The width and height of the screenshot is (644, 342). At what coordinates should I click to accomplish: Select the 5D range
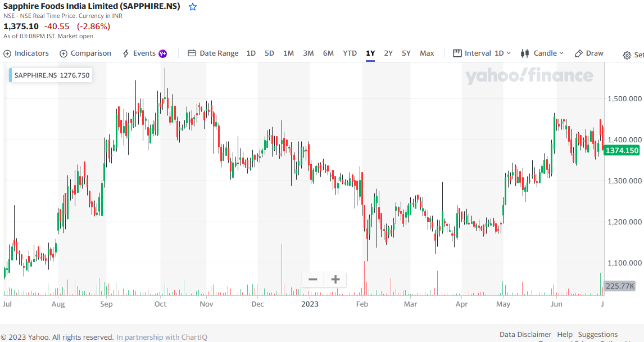click(269, 53)
